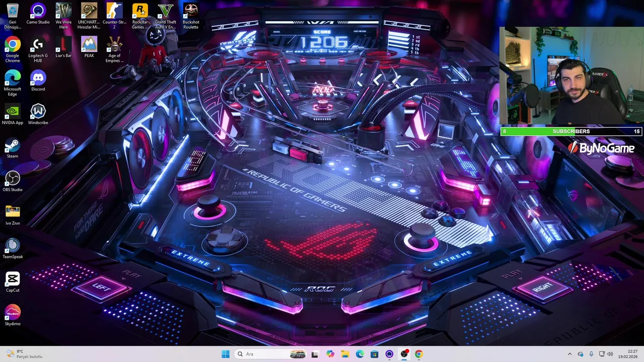
Task: Click the search highlight image in search box
Action: coord(298,354)
